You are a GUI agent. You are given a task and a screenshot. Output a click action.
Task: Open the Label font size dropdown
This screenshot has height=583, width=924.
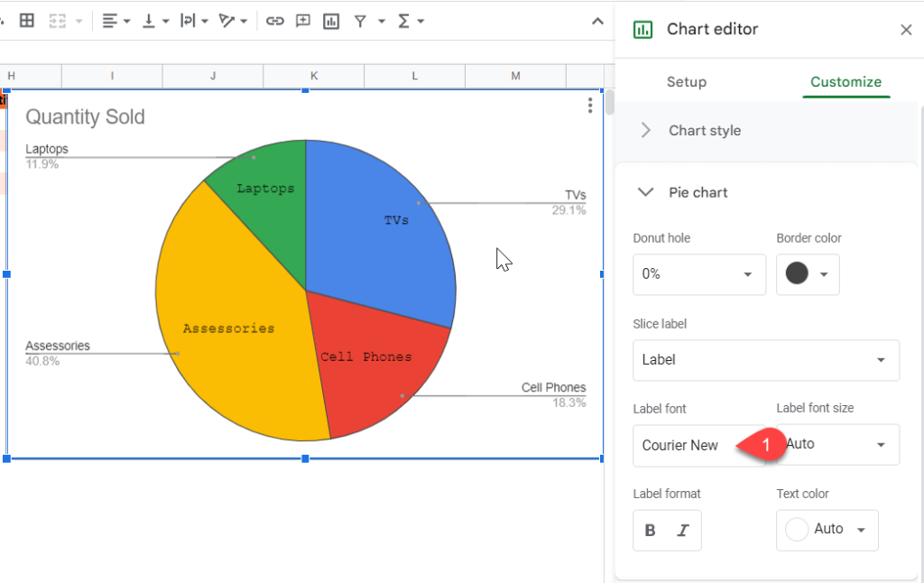(x=837, y=445)
